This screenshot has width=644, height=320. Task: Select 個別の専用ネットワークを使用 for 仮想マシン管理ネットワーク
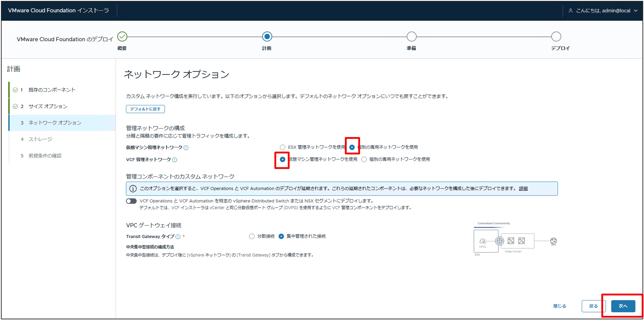[352, 147]
